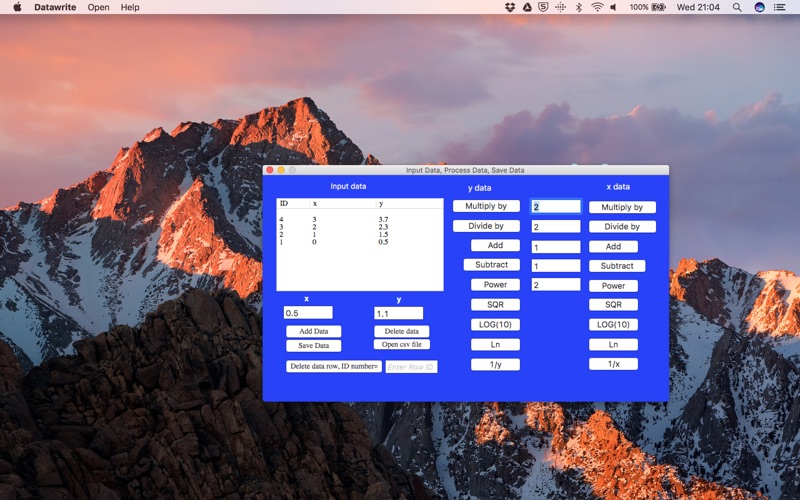Click the 1/x button
The height and width of the screenshot is (500, 800).
point(613,364)
